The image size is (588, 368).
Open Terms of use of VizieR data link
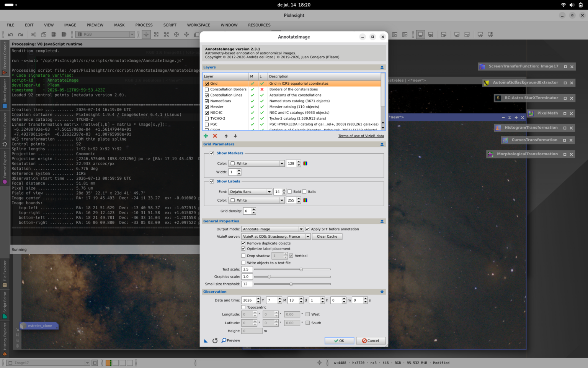[361, 136]
